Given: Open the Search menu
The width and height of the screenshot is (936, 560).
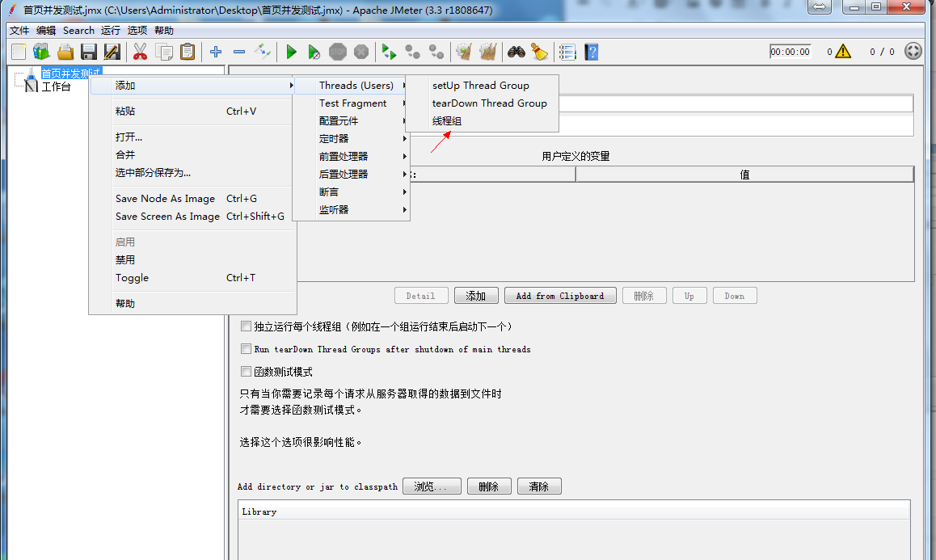Looking at the screenshot, I should pos(78,31).
